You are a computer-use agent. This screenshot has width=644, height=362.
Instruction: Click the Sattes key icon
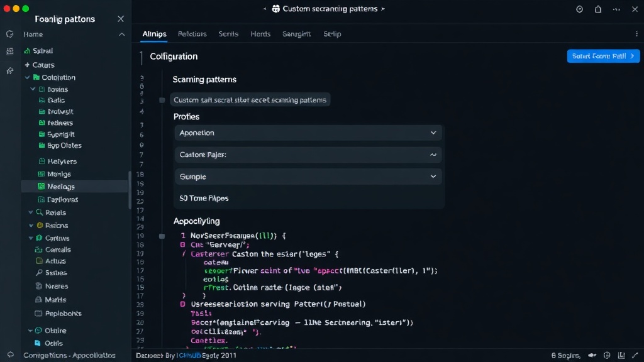click(x=39, y=273)
